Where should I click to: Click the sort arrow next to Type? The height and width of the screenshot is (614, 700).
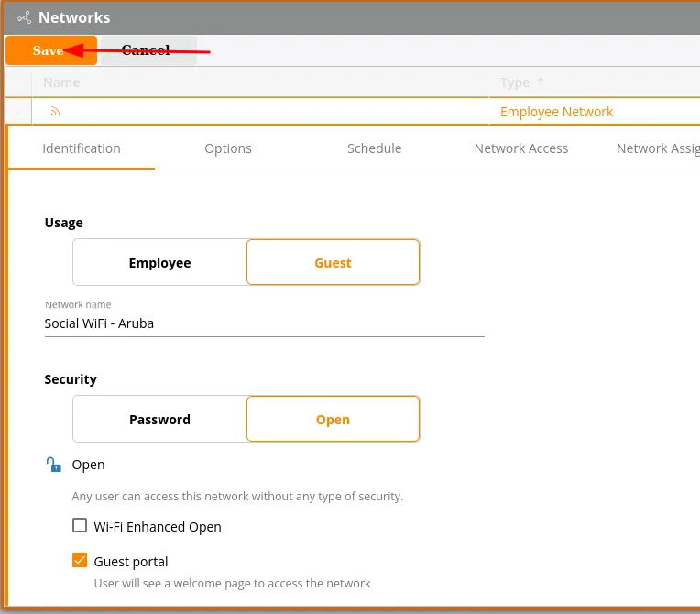[x=541, y=82]
